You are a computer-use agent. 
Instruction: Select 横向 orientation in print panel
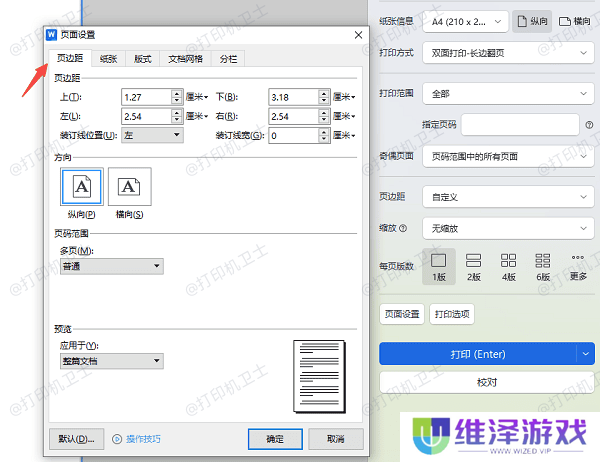[574, 21]
